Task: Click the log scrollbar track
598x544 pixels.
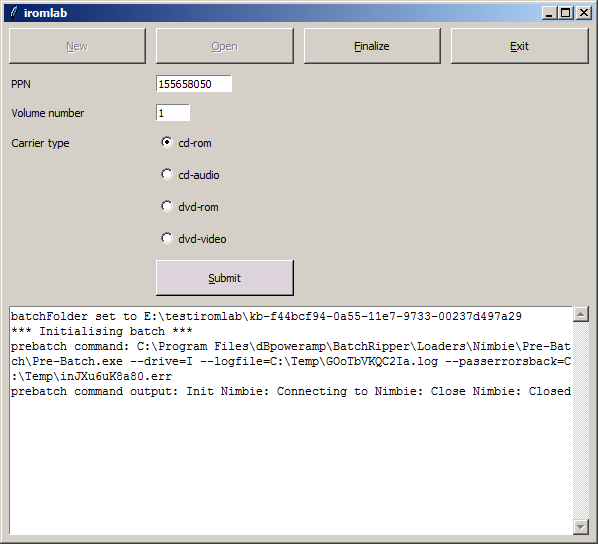Action: (580, 420)
